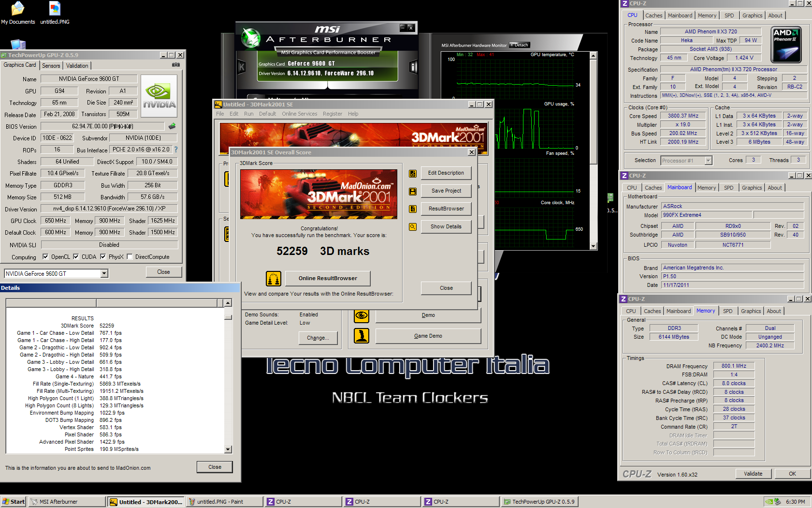Image resolution: width=812 pixels, height=508 pixels.
Task: Open SPD tab in Mainboard CPU-Z window
Action: pyautogui.click(x=729, y=188)
